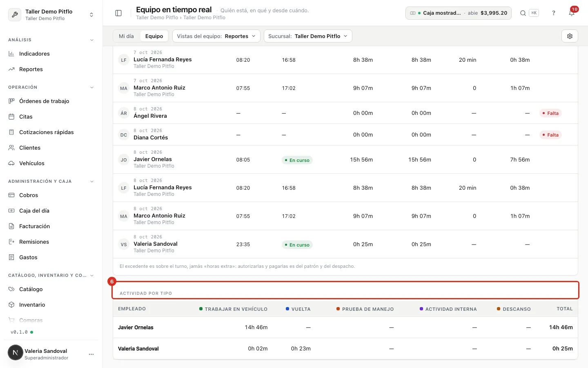Click Javier Ornelas total 14h 46m
Viewport: 588px width, 368px height.
coord(561,328)
